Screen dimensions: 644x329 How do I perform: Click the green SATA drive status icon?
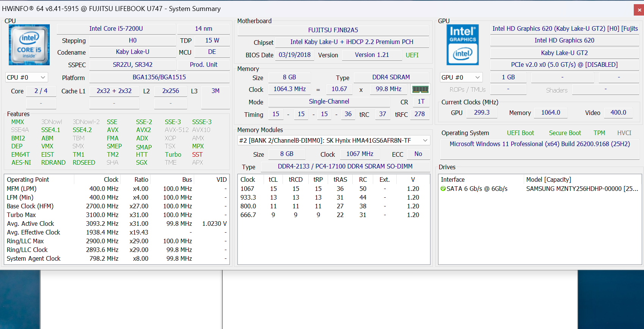coord(443,189)
